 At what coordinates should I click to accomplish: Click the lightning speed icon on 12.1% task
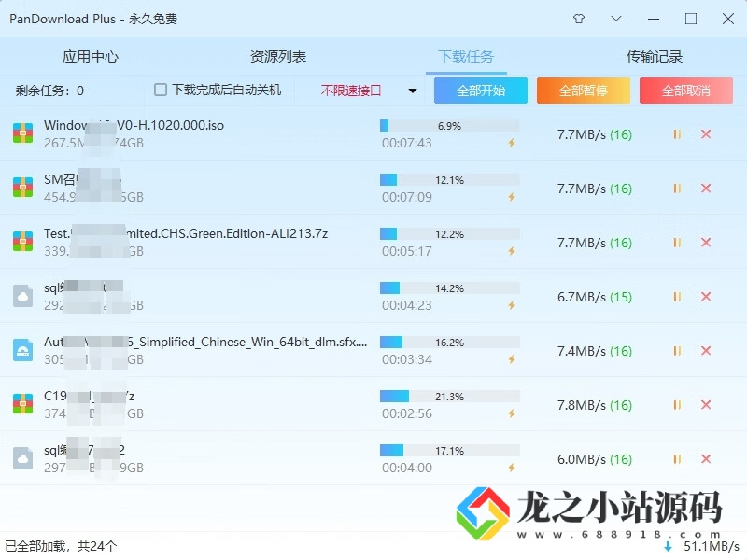coord(512,197)
